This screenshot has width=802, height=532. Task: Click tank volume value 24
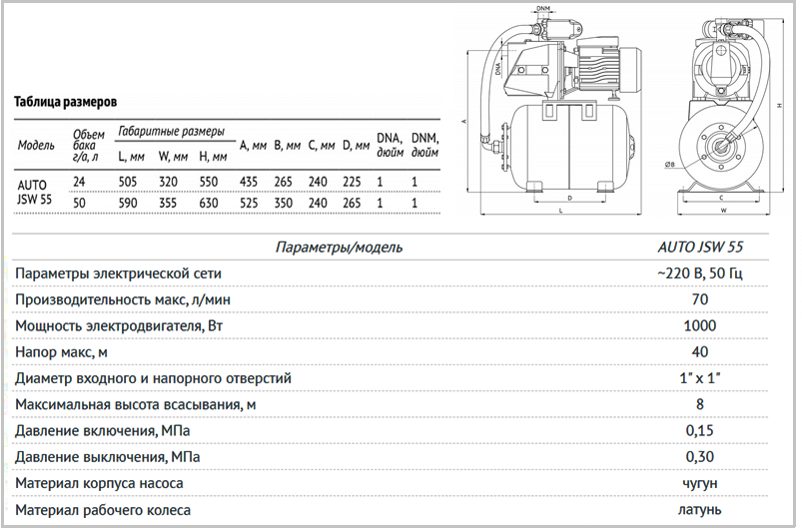click(79, 182)
